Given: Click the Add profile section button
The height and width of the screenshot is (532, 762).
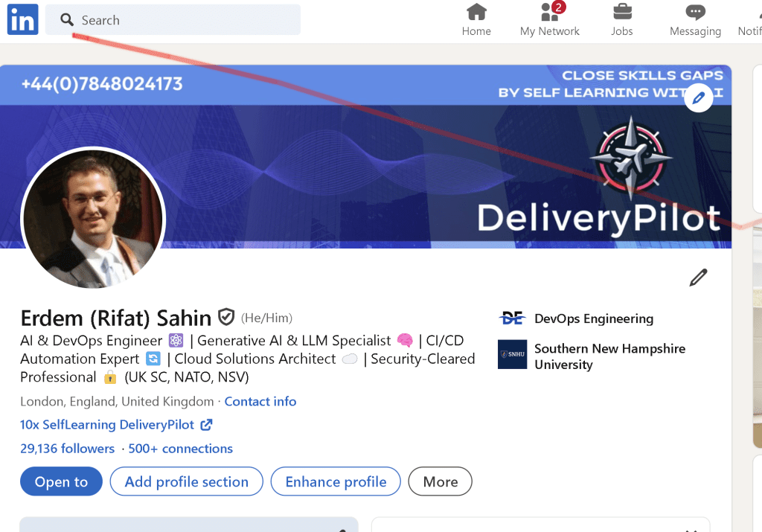Looking at the screenshot, I should click(x=187, y=481).
